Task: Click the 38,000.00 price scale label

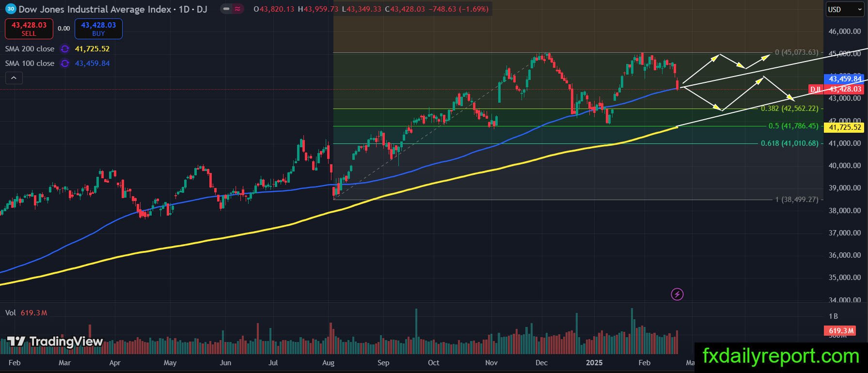Action: [845, 211]
